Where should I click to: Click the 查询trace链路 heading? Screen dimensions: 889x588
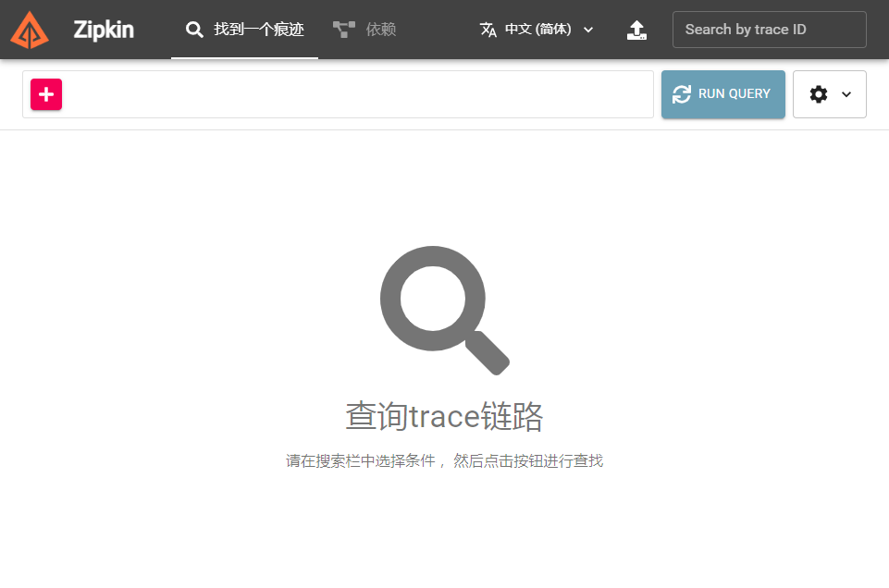click(444, 416)
